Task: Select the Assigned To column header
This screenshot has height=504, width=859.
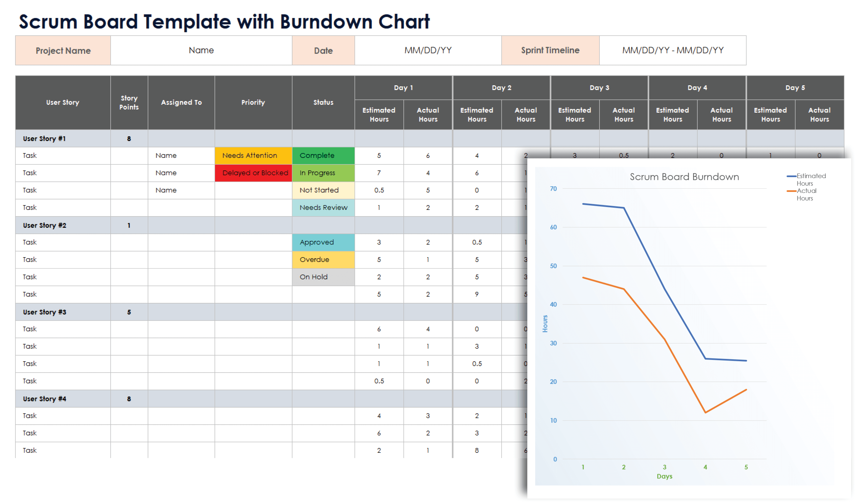Action: click(181, 102)
